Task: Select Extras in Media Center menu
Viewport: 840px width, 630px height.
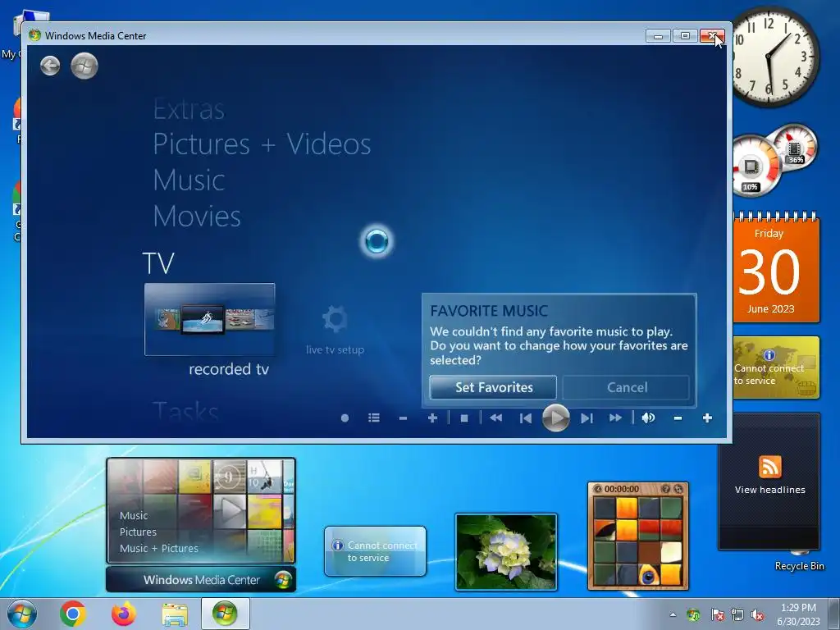Action: coord(189,110)
